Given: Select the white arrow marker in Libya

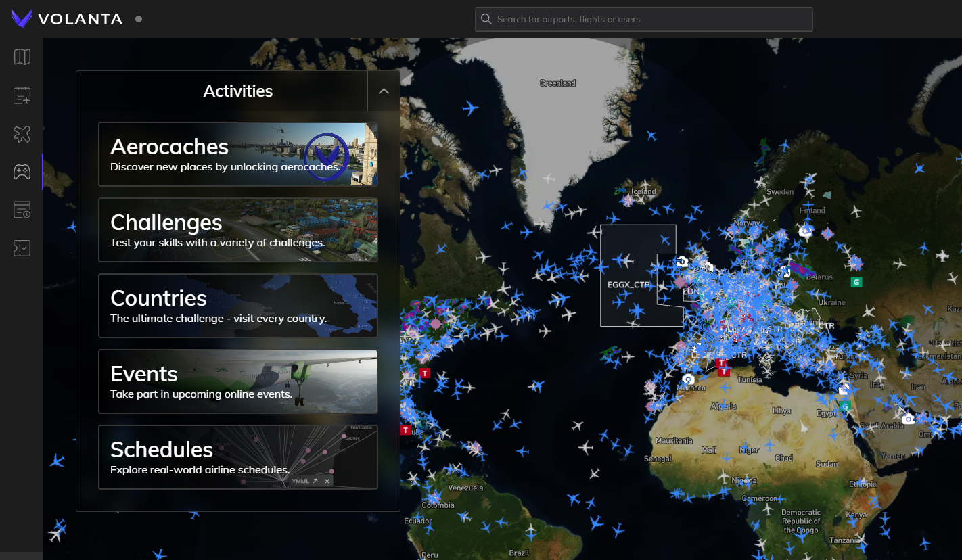Looking at the screenshot, I should pyautogui.click(x=803, y=427).
